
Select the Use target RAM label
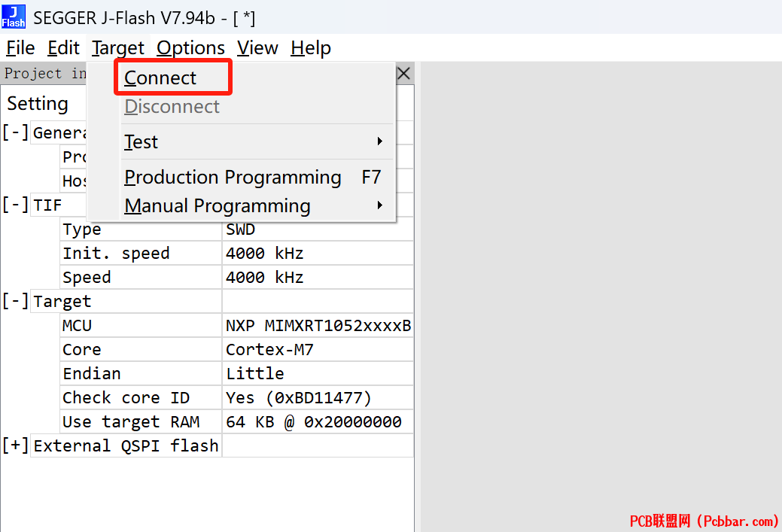tap(131, 422)
